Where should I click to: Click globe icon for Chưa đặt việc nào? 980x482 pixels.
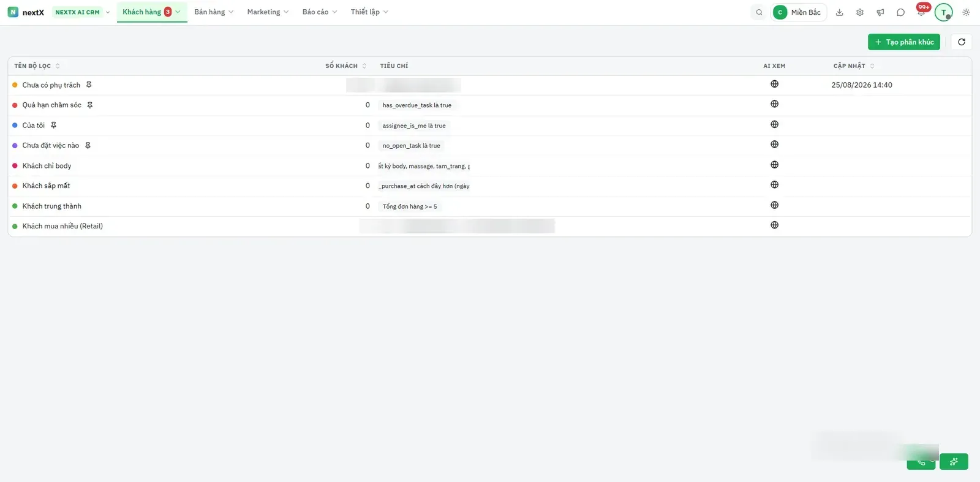pos(774,145)
